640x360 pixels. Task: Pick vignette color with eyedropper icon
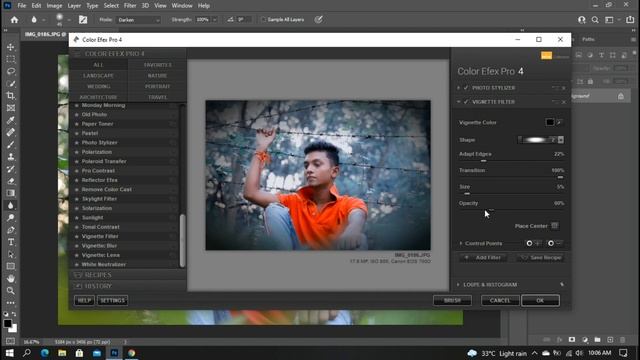[x=560, y=122]
